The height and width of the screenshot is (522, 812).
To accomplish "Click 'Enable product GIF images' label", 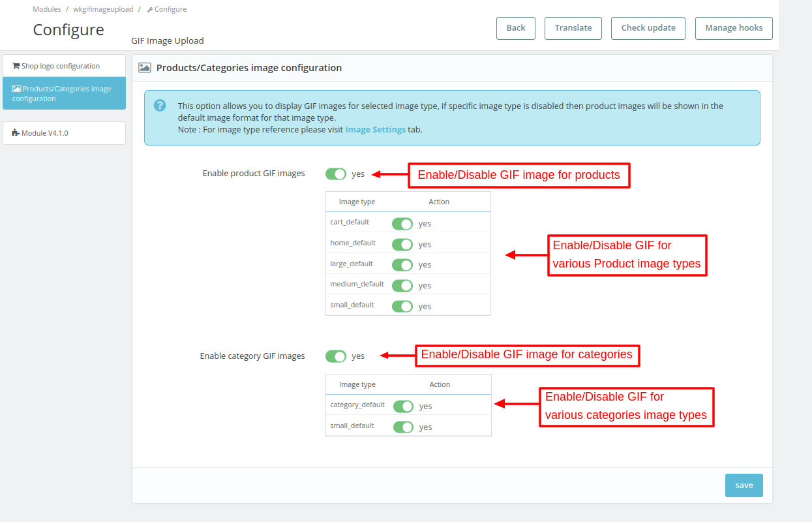I will (x=254, y=174).
